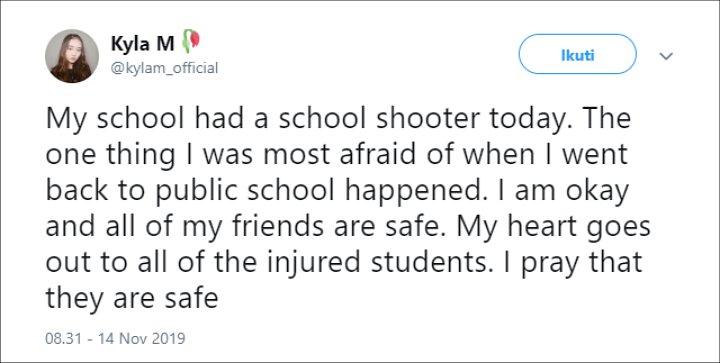This screenshot has height=363, width=720.
Task: Open the @kylam_official handle link
Action: [164, 68]
